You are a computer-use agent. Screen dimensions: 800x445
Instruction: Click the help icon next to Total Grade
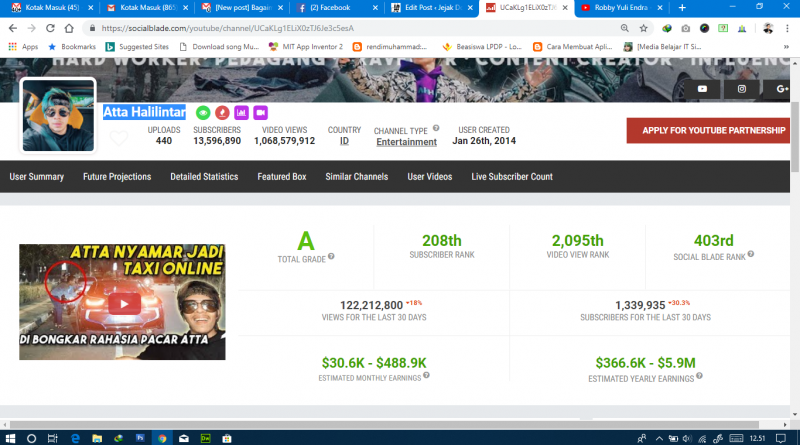pyautogui.click(x=331, y=256)
